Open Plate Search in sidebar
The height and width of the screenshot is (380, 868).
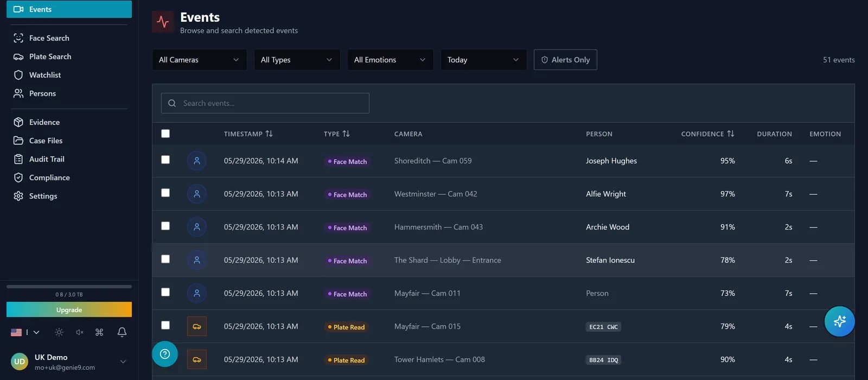[69, 56]
